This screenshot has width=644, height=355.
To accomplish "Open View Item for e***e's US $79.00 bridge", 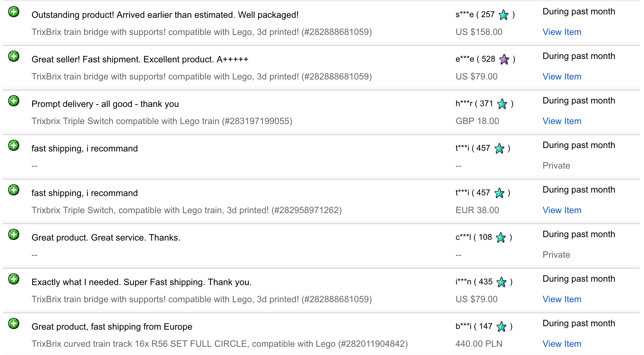I will coord(562,76).
